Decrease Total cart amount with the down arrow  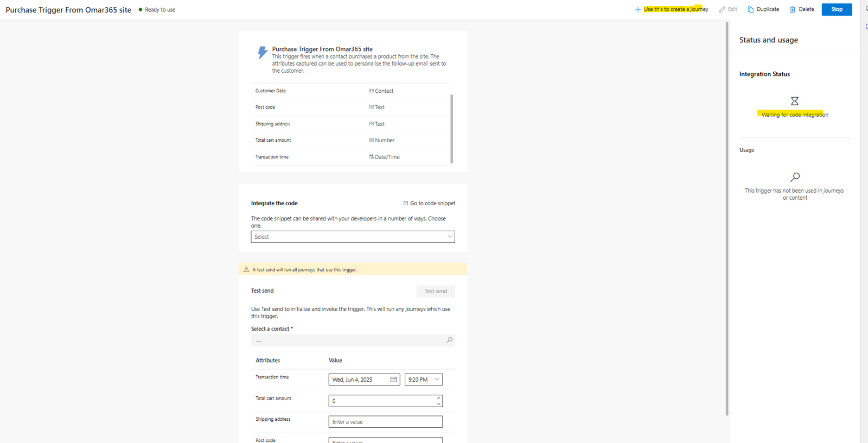[438, 403]
